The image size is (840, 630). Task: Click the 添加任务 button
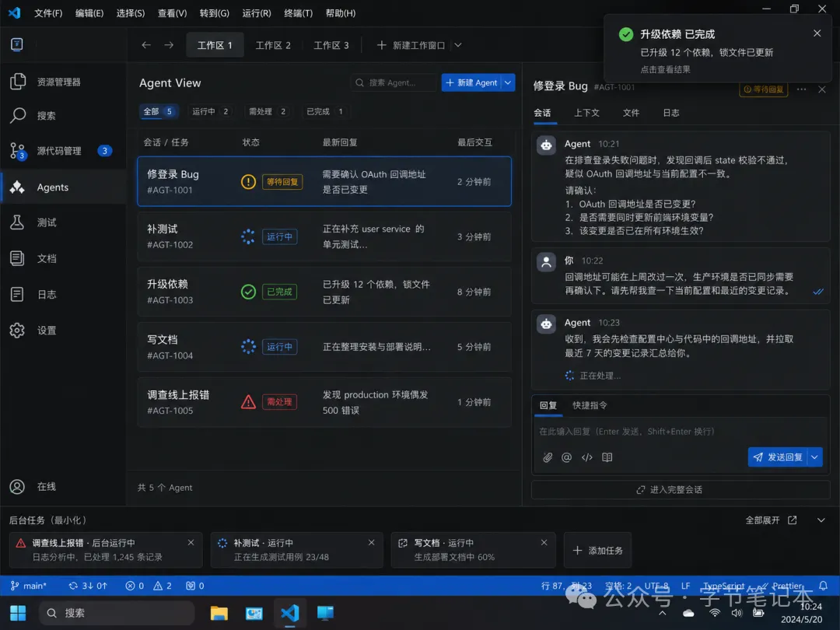pyautogui.click(x=597, y=550)
